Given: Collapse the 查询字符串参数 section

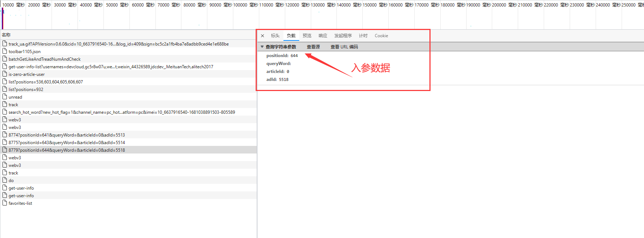Looking at the screenshot, I should pyautogui.click(x=262, y=47).
